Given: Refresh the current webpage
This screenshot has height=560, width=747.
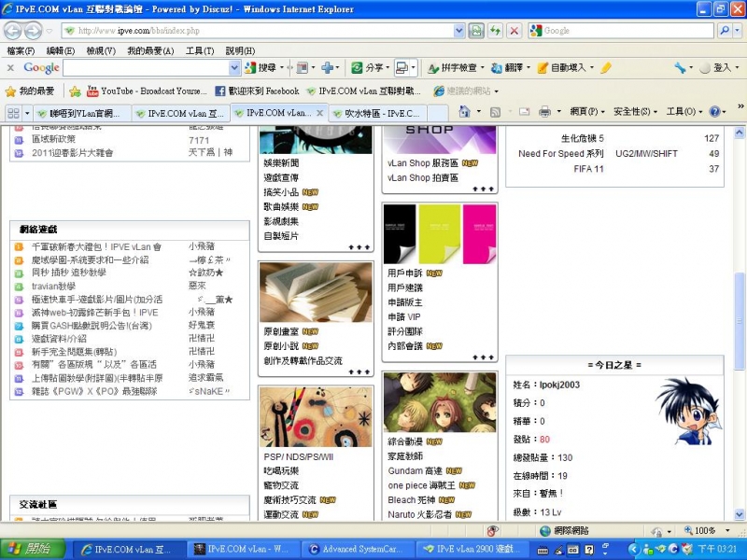Looking at the screenshot, I should [495, 30].
